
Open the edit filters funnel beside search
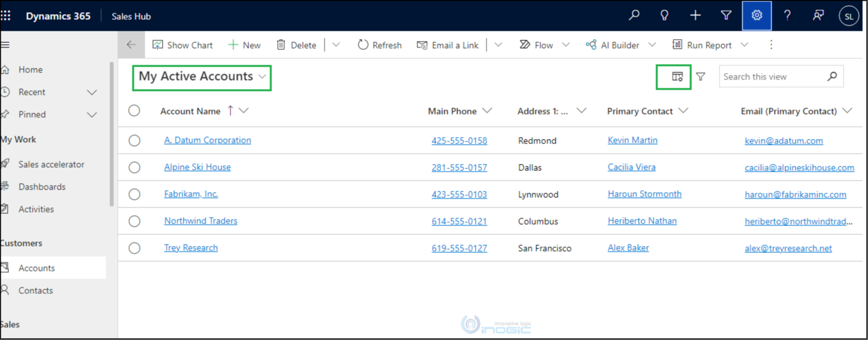[701, 77]
